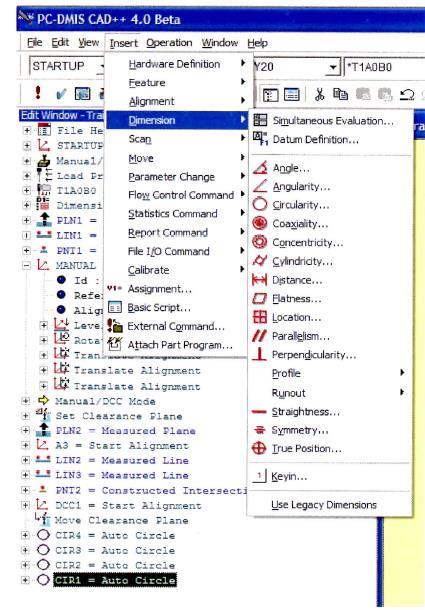
Task: Open the Hardware Definition submenu
Action: (177, 64)
